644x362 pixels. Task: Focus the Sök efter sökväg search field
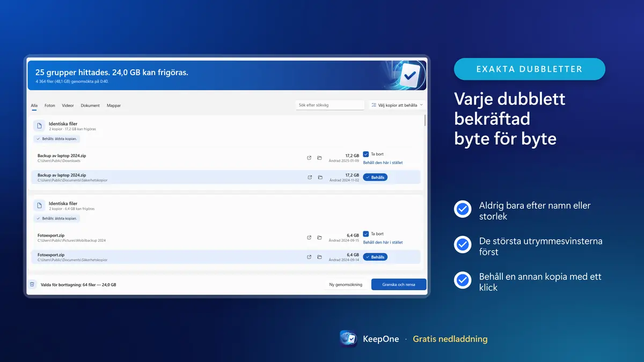pos(330,105)
